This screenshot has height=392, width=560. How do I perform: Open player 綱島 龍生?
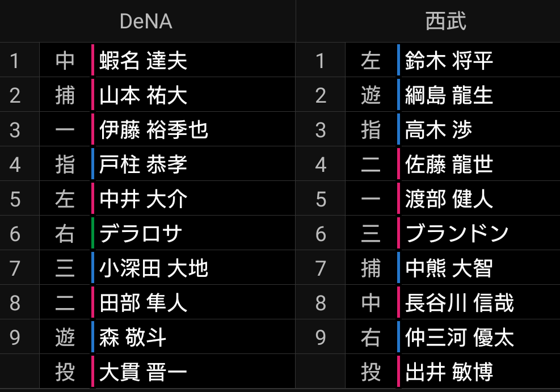(x=449, y=95)
